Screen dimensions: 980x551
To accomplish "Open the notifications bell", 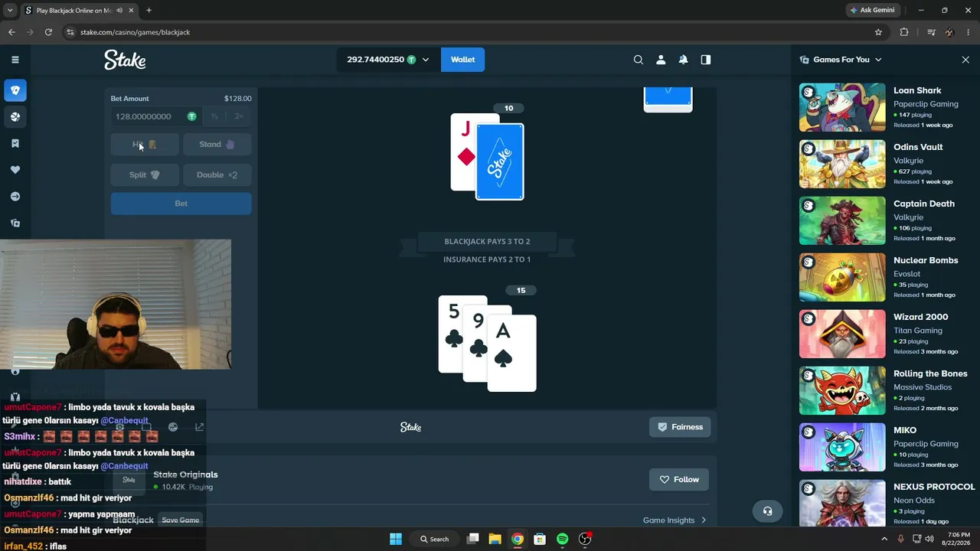I will 683,60.
